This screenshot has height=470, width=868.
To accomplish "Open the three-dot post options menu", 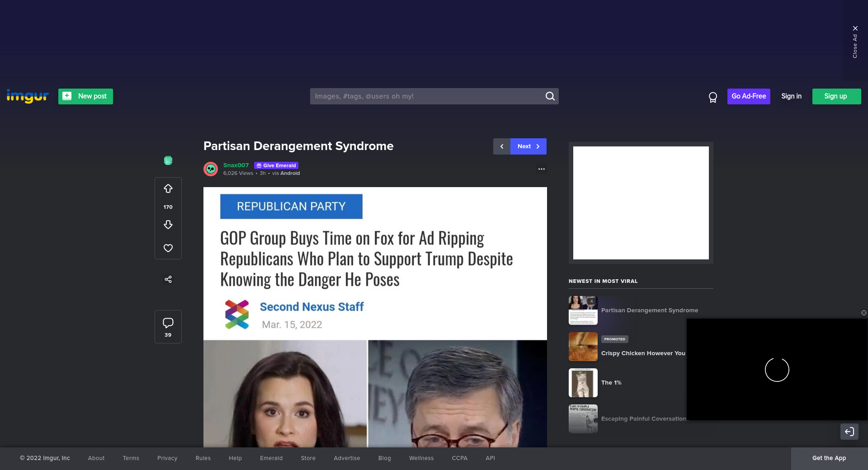I will [x=541, y=169].
